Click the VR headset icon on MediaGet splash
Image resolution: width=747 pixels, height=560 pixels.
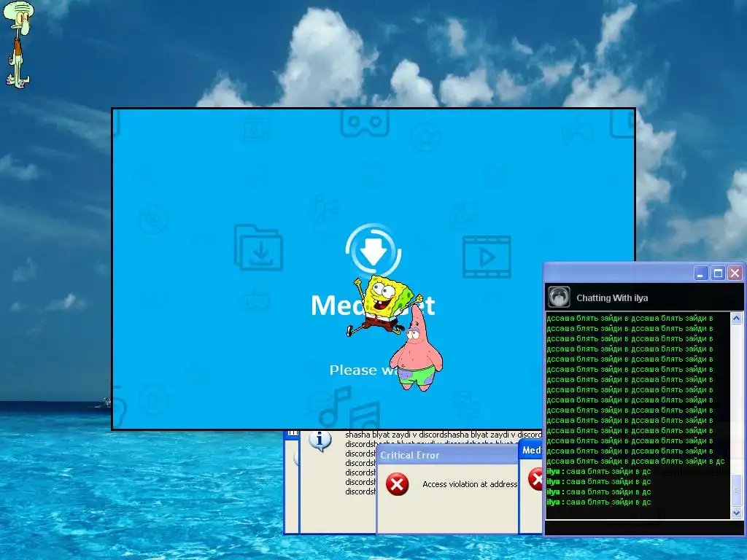pos(365,122)
